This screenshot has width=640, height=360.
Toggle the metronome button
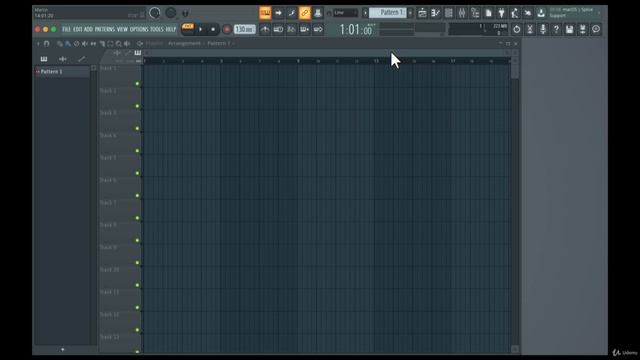coord(265,29)
